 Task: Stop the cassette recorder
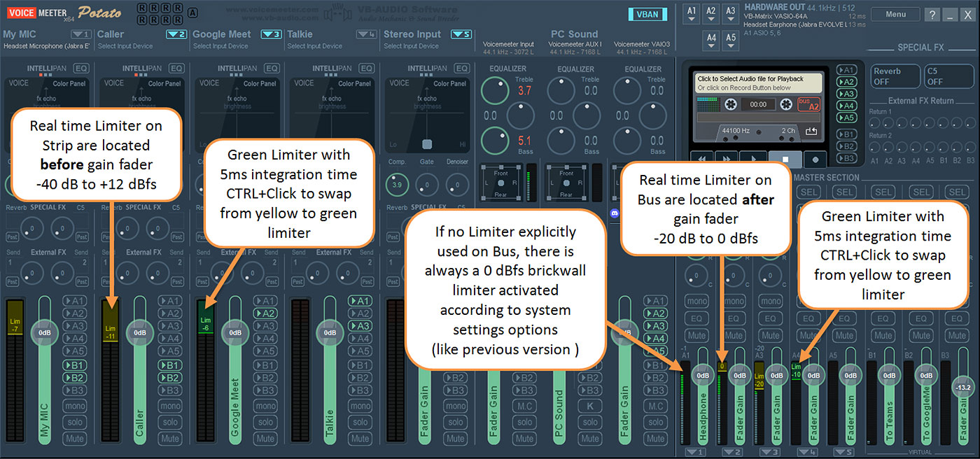pyautogui.click(x=785, y=159)
